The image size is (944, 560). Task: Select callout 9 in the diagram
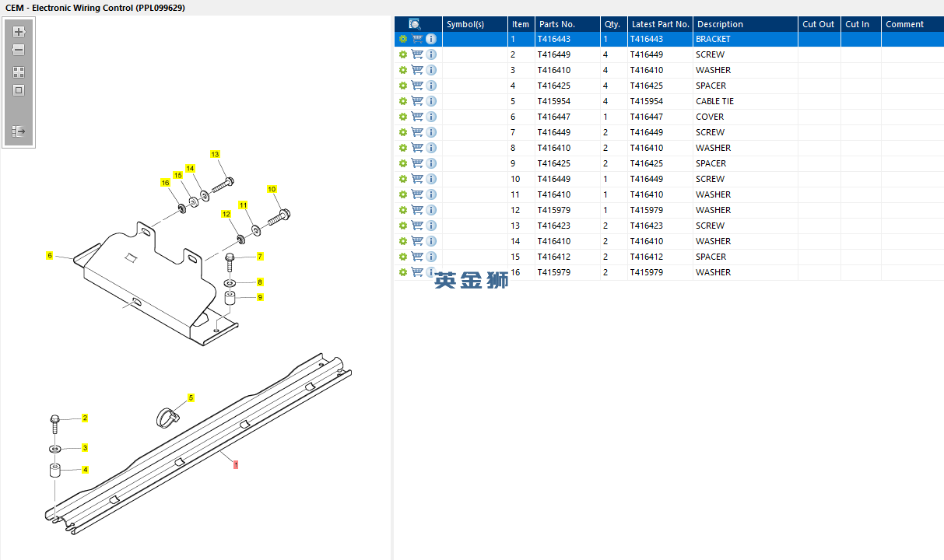(260, 297)
